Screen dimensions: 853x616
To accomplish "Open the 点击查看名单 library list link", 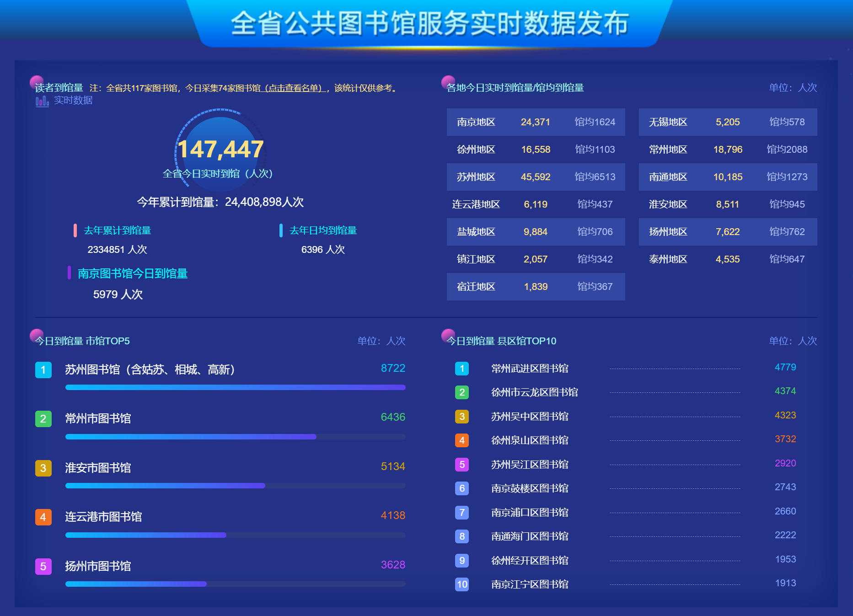I will [294, 88].
